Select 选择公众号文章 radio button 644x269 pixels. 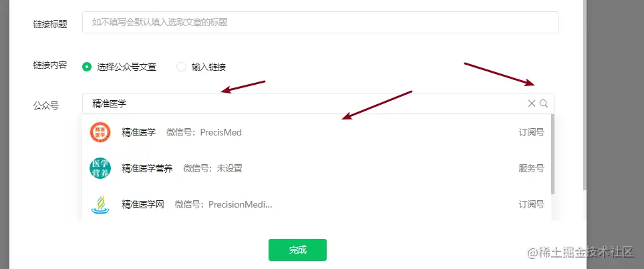87,67
